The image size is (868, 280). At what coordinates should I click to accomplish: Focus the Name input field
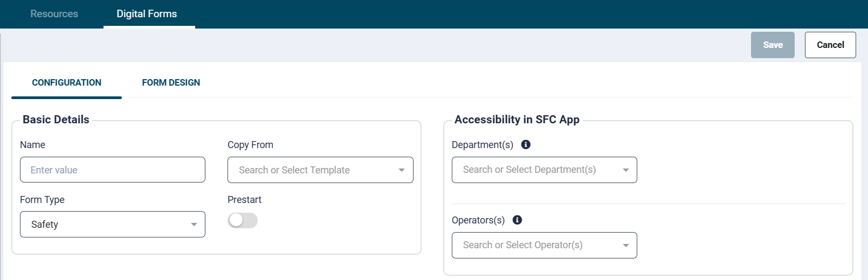click(x=113, y=170)
